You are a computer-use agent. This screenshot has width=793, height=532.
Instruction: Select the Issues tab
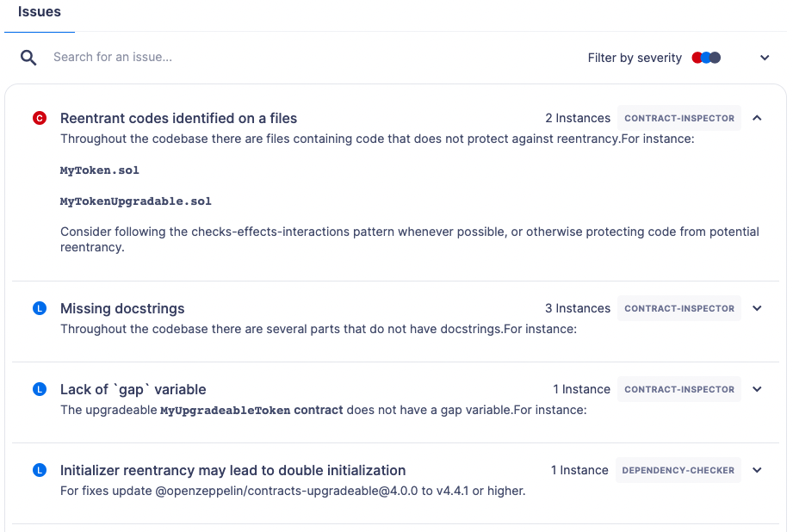[40, 13]
